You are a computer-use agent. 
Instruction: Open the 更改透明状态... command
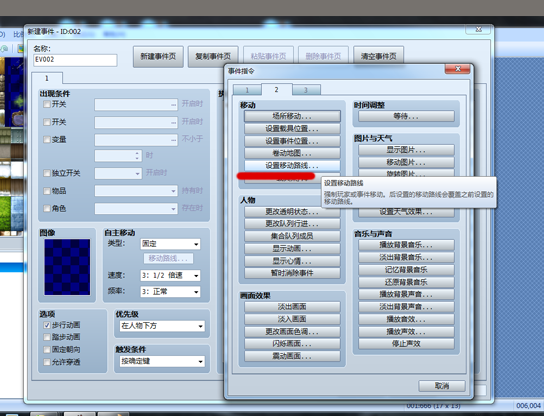point(292,211)
